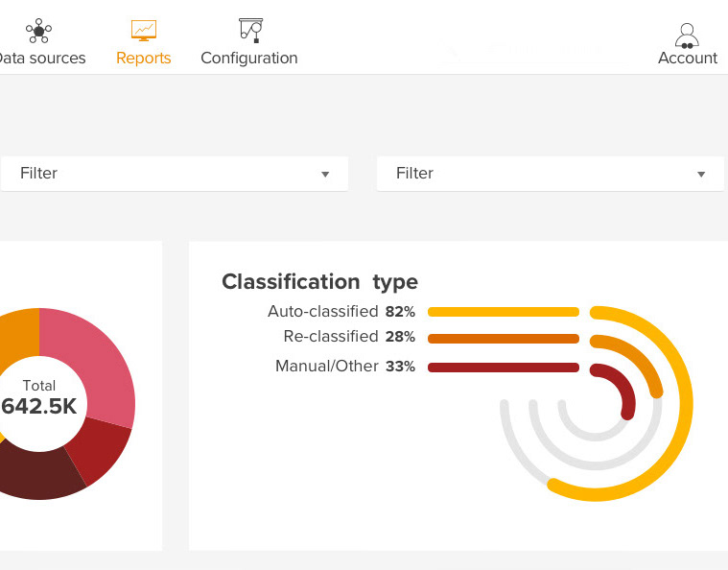The height and width of the screenshot is (570, 728).
Task: Expand the right Filter dropdown arrow
Action: click(701, 175)
